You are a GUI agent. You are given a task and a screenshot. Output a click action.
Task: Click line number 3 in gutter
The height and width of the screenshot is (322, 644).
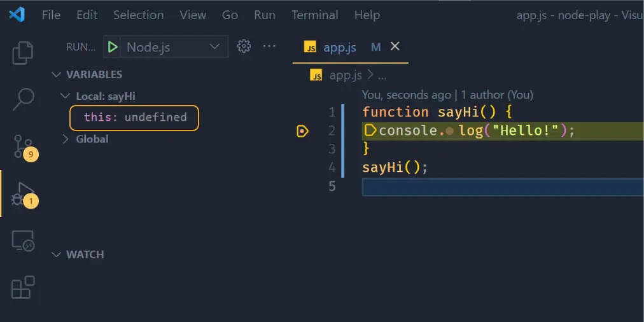tap(332, 149)
